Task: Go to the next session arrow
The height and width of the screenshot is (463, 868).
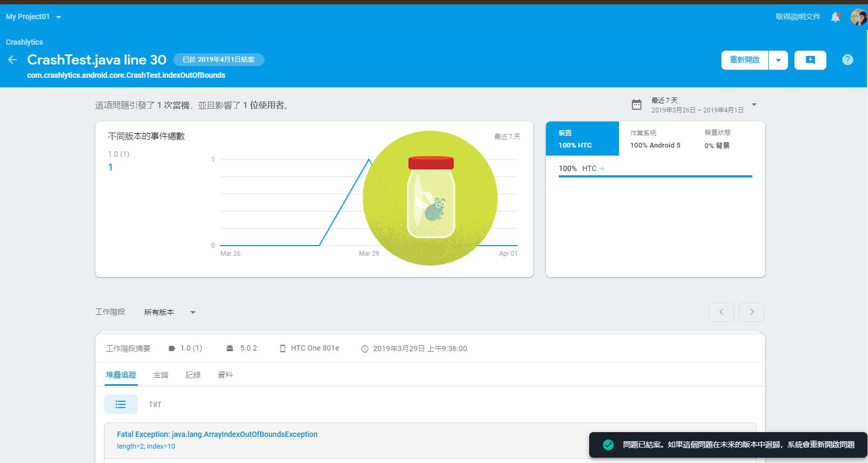Action: (751, 312)
